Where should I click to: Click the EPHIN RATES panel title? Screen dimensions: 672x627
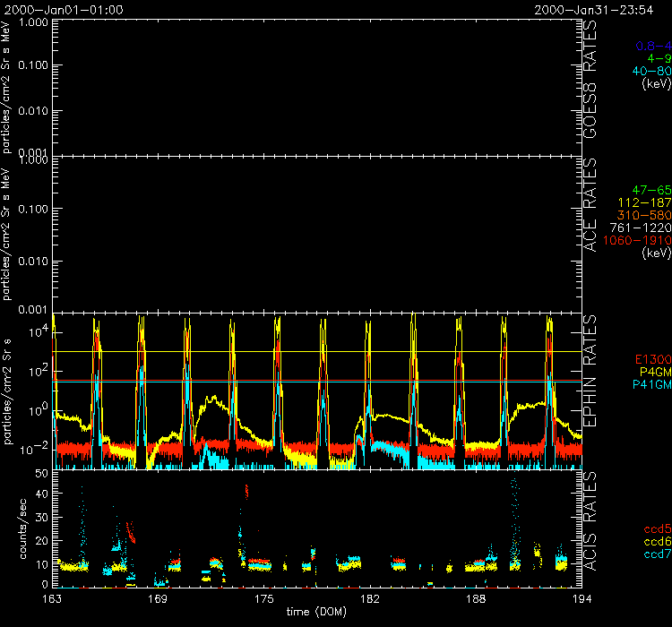(592, 379)
